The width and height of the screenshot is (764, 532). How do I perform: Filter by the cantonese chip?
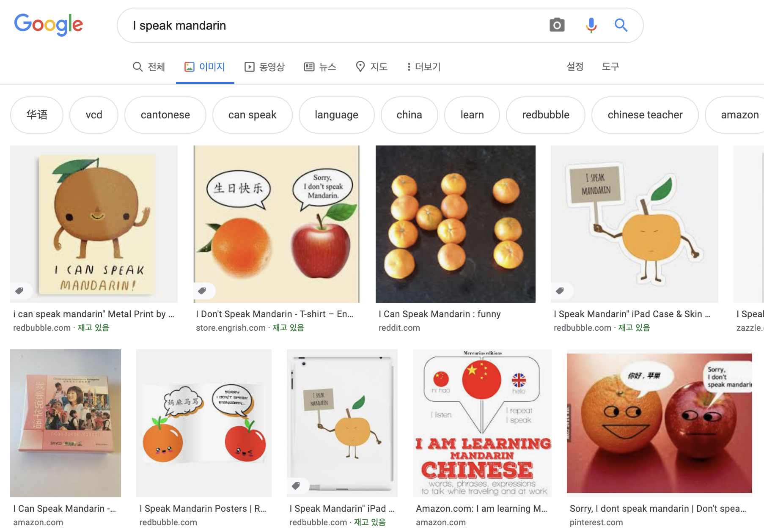(165, 115)
